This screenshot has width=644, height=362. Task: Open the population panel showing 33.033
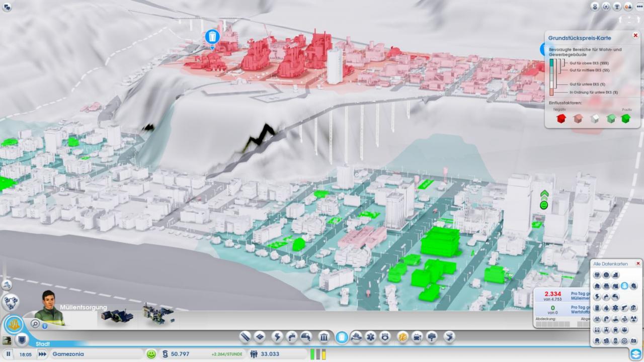(x=270, y=354)
